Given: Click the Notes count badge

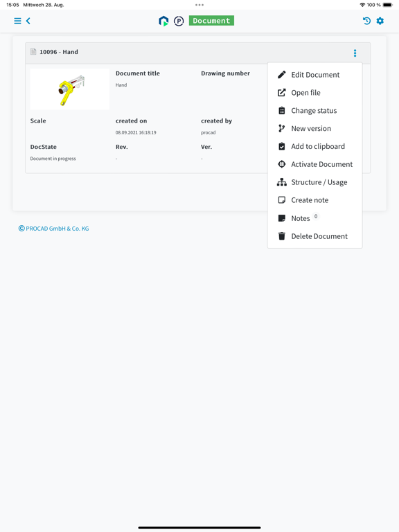Looking at the screenshot, I should tap(316, 216).
